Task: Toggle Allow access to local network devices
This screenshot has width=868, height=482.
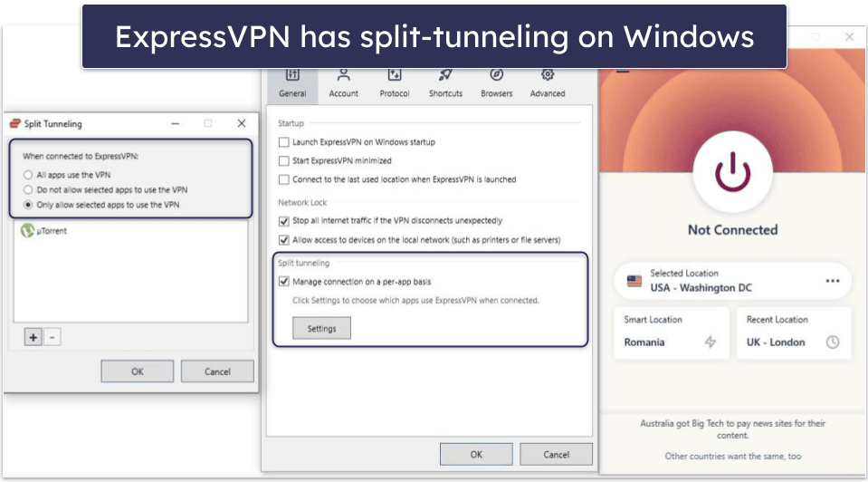Action: tap(284, 240)
